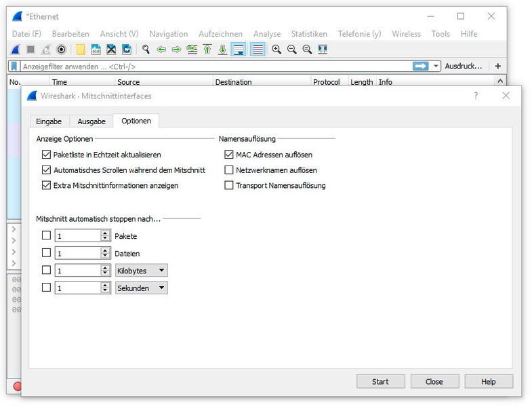Go to next packet with right green arrow
Viewport: 532px width, 407px height.
coord(176,50)
